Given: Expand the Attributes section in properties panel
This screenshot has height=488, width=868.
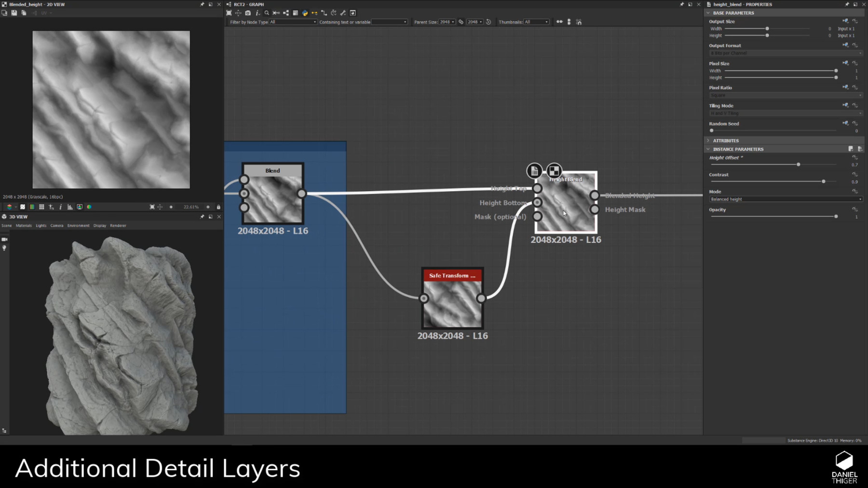Looking at the screenshot, I should point(708,140).
